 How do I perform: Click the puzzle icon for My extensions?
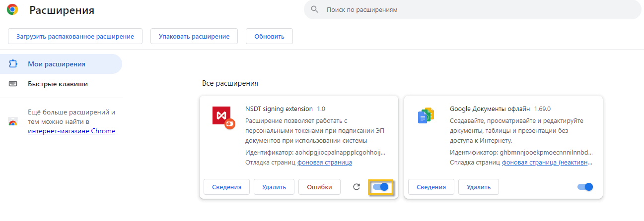click(x=13, y=64)
